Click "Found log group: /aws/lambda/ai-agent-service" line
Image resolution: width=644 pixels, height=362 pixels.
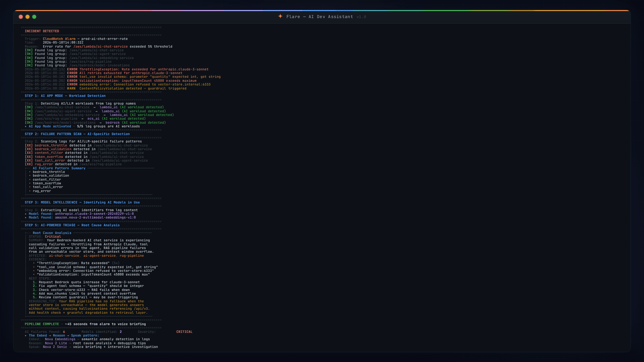point(75,54)
